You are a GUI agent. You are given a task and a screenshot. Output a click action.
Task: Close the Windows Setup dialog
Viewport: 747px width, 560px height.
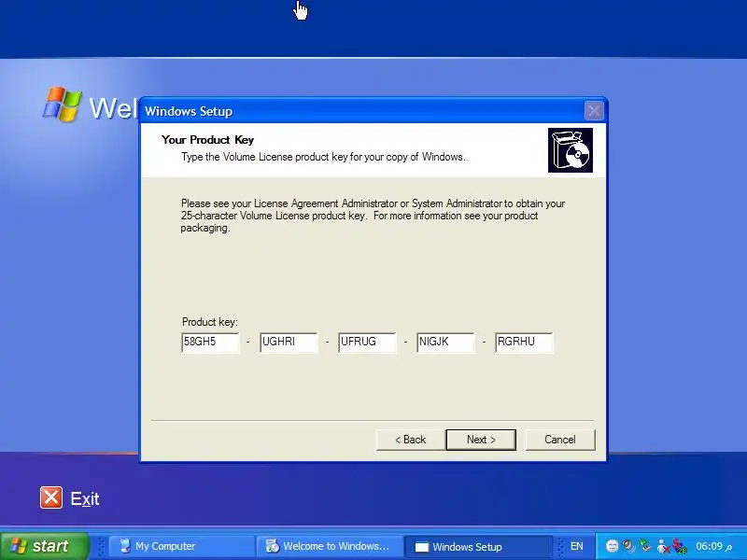tap(594, 111)
